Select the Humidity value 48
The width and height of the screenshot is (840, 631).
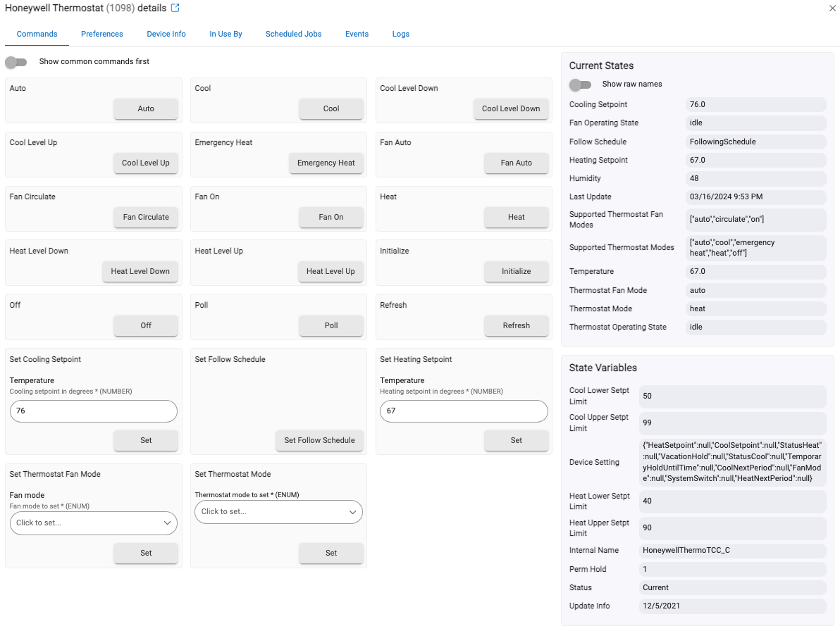pos(756,178)
